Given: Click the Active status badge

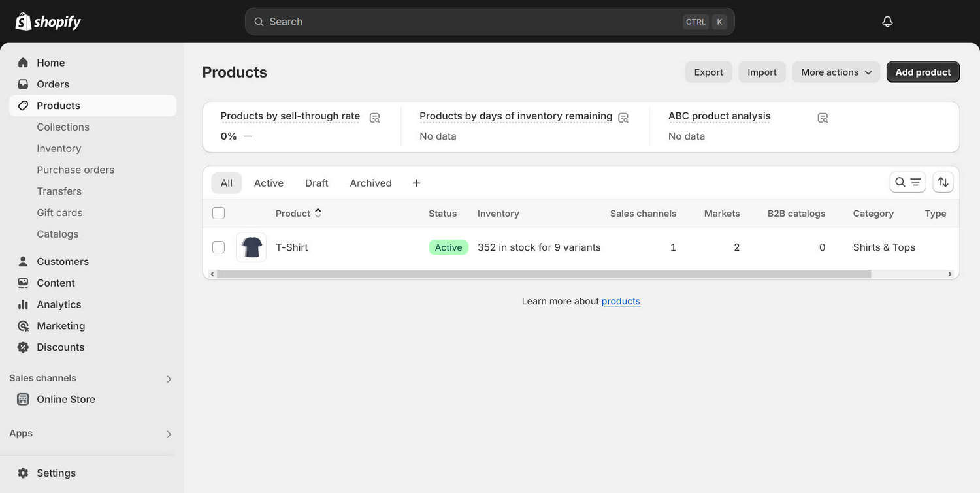Looking at the screenshot, I should (x=448, y=247).
